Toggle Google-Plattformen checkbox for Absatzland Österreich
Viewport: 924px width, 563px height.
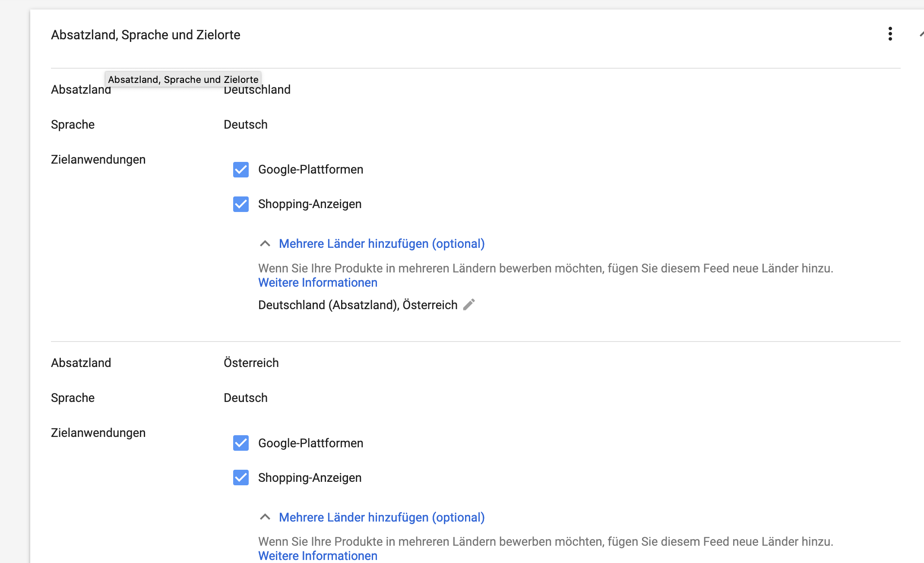coord(241,443)
